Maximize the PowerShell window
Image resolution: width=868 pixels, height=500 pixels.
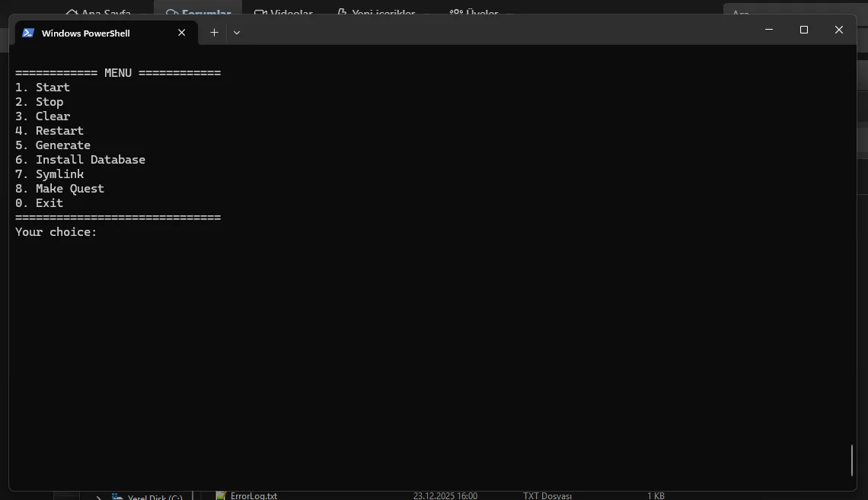pos(803,30)
